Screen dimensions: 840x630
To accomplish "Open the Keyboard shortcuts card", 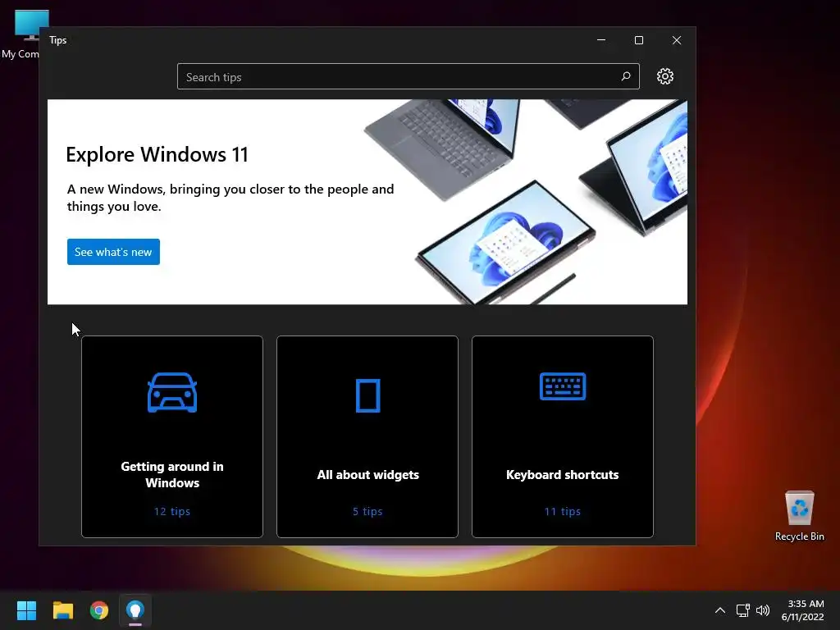I will (563, 436).
